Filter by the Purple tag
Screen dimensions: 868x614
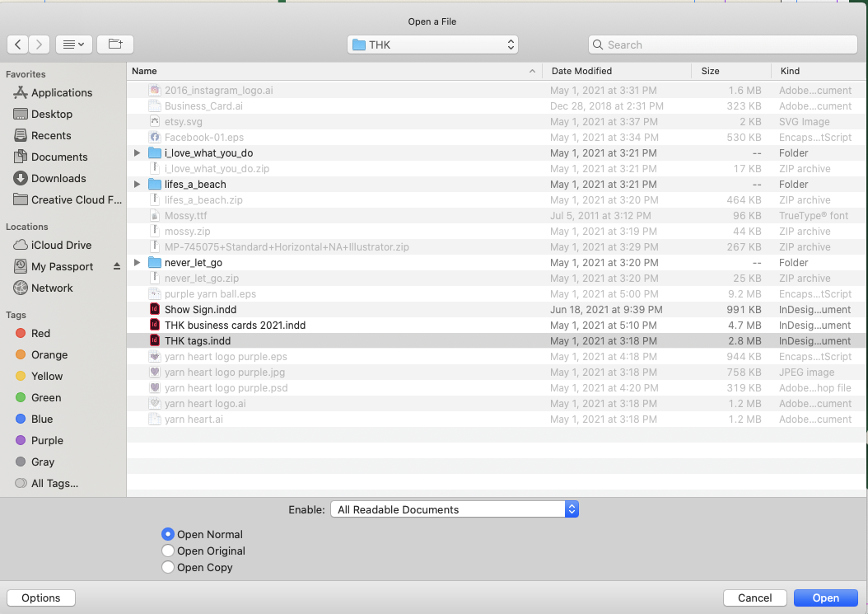click(x=40, y=441)
